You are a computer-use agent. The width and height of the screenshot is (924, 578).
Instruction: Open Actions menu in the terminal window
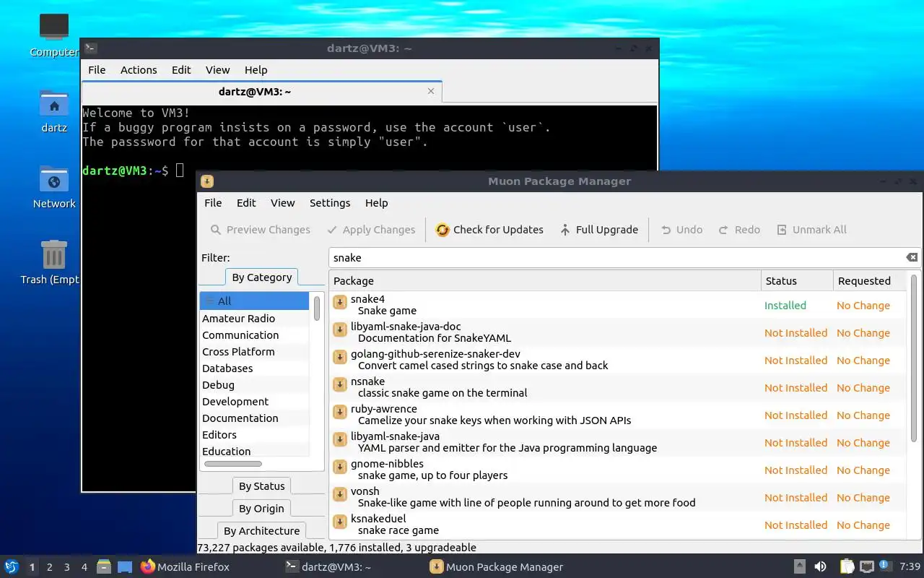[139, 70]
